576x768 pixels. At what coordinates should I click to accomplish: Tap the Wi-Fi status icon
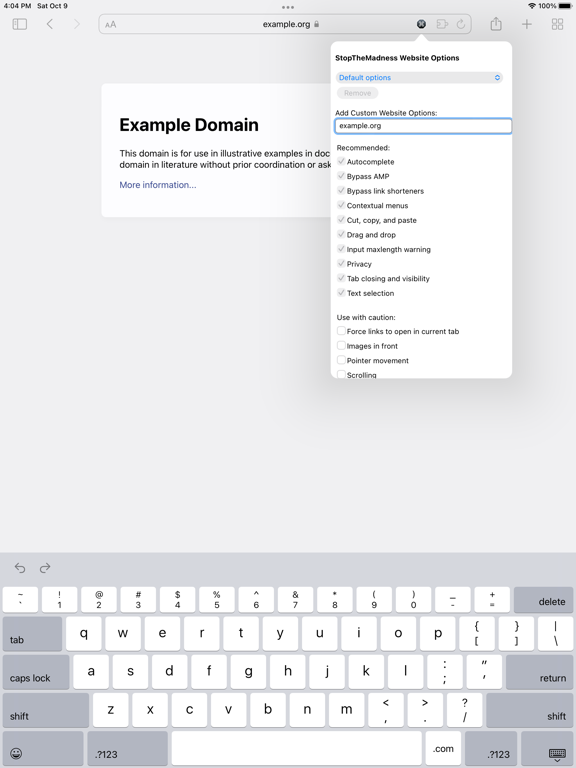(x=532, y=6)
